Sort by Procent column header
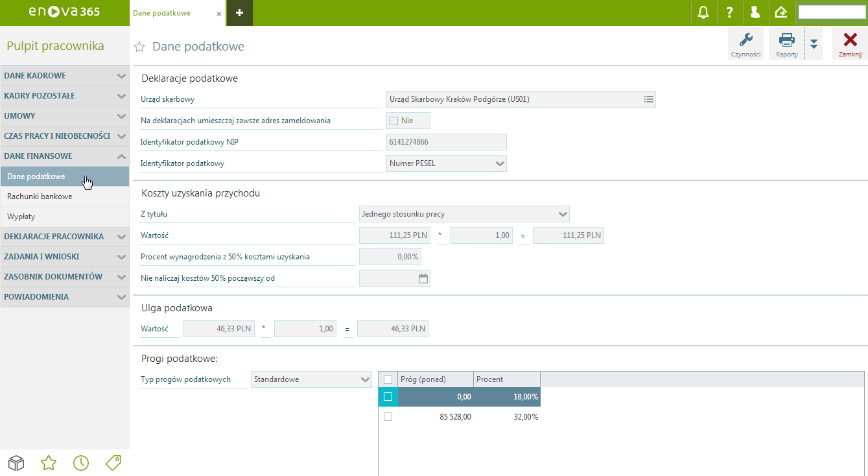The width and height of the screenshot is (868, 476). coord(507,379)
